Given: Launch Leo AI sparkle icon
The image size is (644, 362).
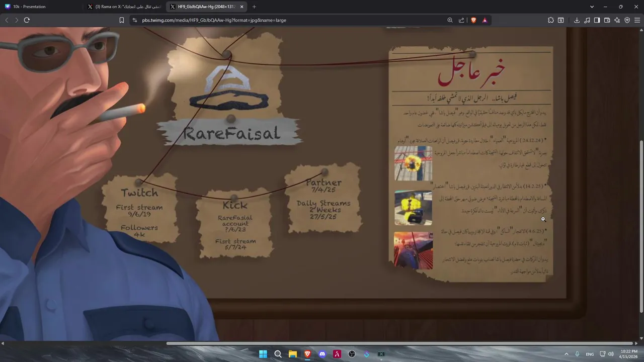Looking at the screenshot, I should click(617, 20).
